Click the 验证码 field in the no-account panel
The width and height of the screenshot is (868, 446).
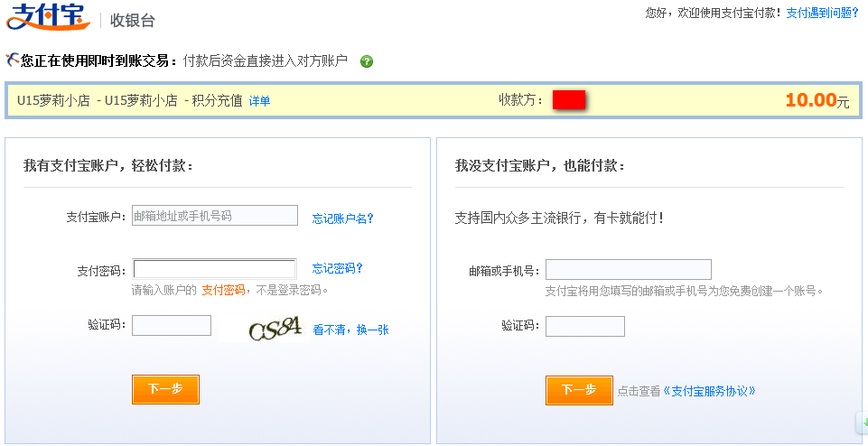coord(584,326)
